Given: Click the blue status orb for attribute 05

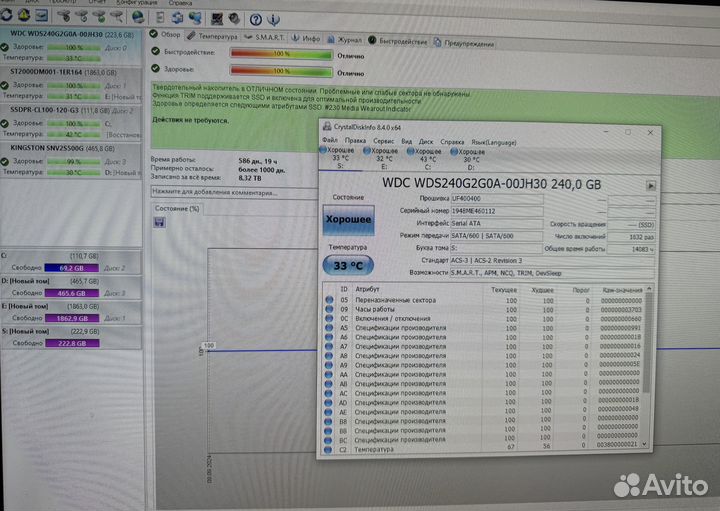Looking at the screenshot, I should point(329,299).
